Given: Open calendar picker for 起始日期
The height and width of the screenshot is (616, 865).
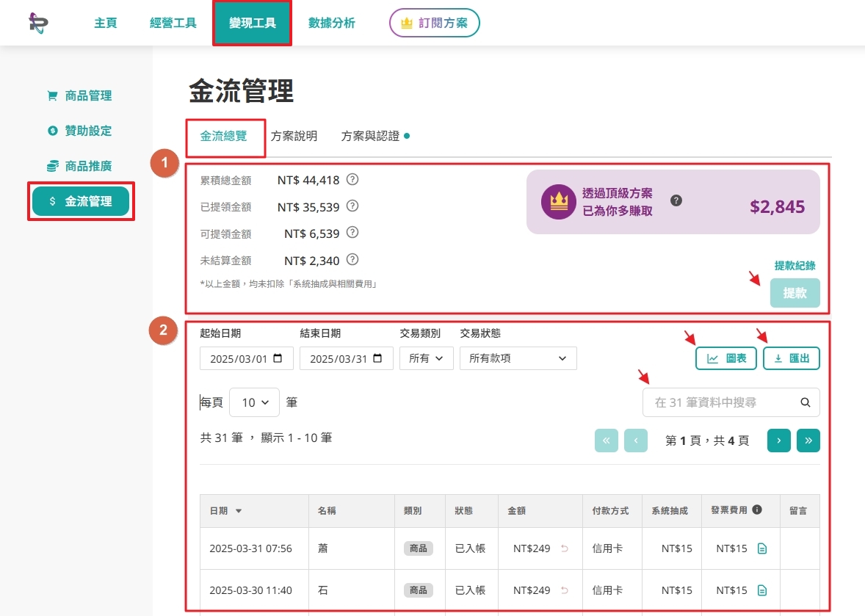Looking at the screenshot, I should pyautogui.click(x=278, y=358).
